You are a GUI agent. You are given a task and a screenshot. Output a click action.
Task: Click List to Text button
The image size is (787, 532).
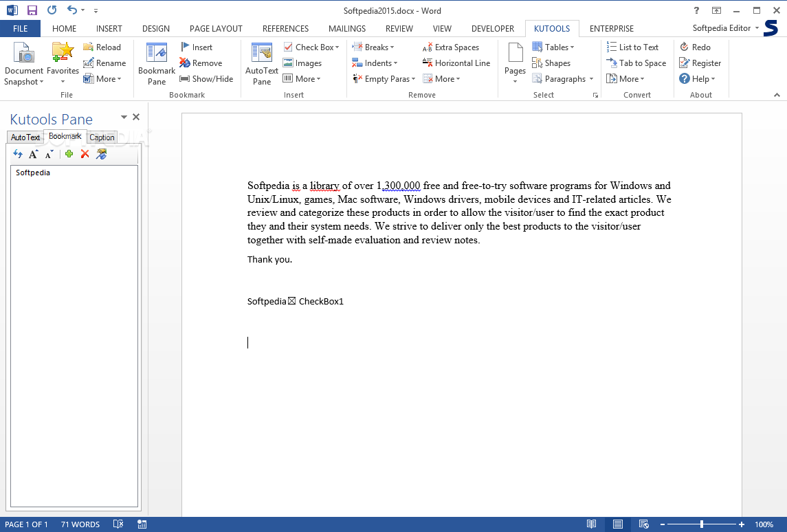tap(632, 47)
